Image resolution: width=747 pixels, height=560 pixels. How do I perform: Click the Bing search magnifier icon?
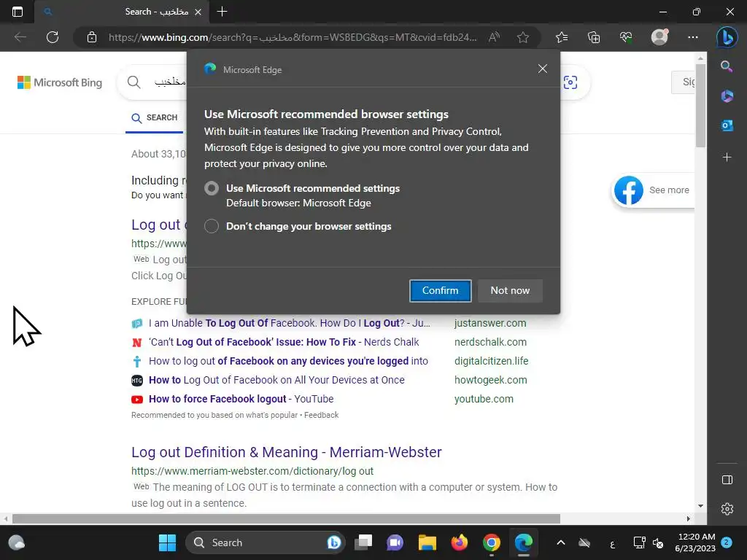[134, 82]
